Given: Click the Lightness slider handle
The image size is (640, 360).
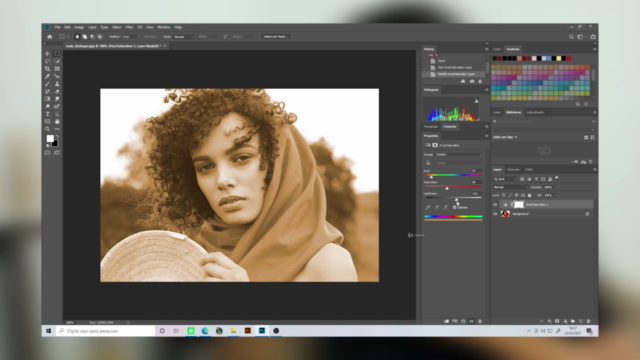Looking at the screenshot, I should [x=456, y=199].
